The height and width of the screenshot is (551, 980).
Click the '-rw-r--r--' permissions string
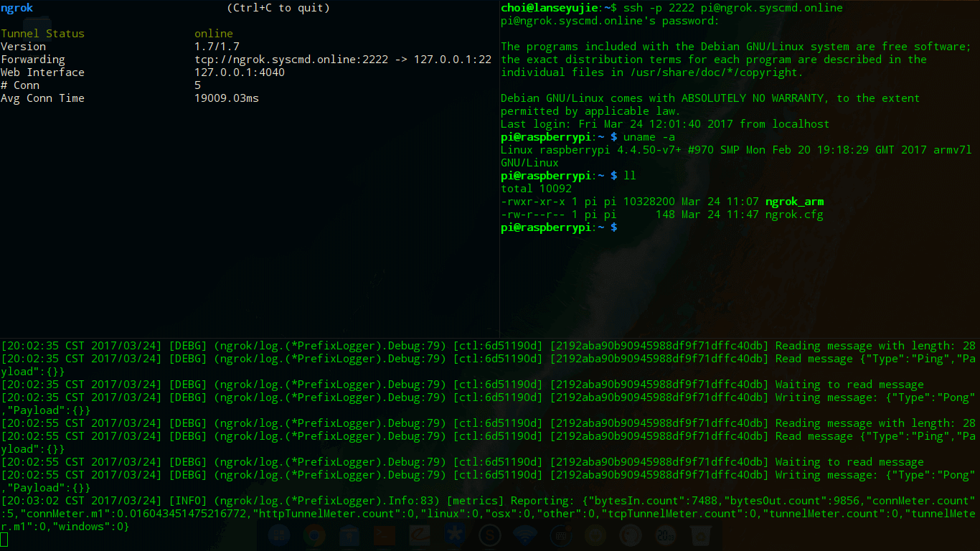(x=533, y=215)
